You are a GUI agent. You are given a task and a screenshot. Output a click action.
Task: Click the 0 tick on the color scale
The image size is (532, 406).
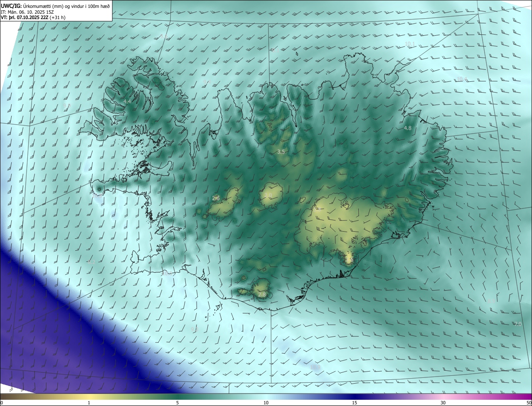click(2, 403)
